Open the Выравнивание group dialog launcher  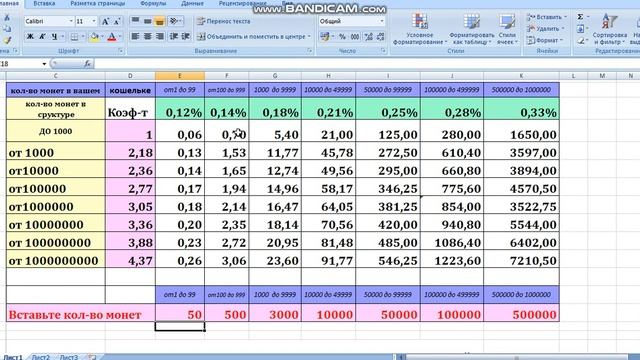(310, 51)
